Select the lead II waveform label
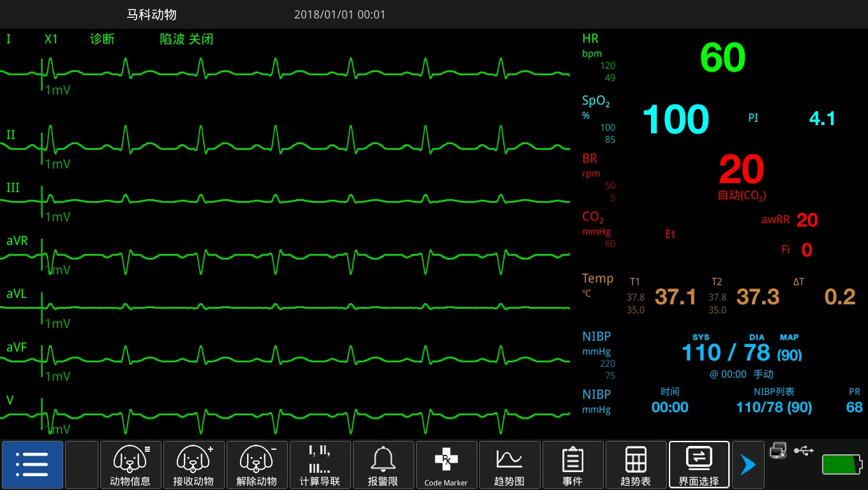The height and width of the screenshot is (490, 868). click(11, 135)
